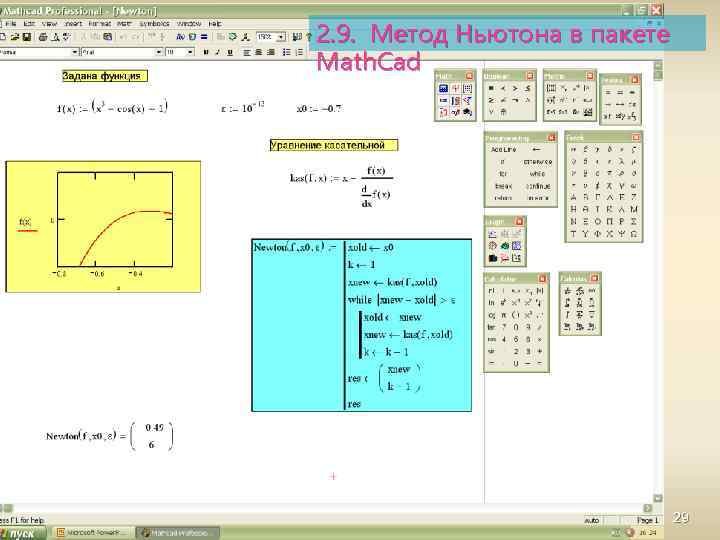Viewport: 720px width, 540px height.
Task: Close the Programming palette
Action: [x=551, y=138]
